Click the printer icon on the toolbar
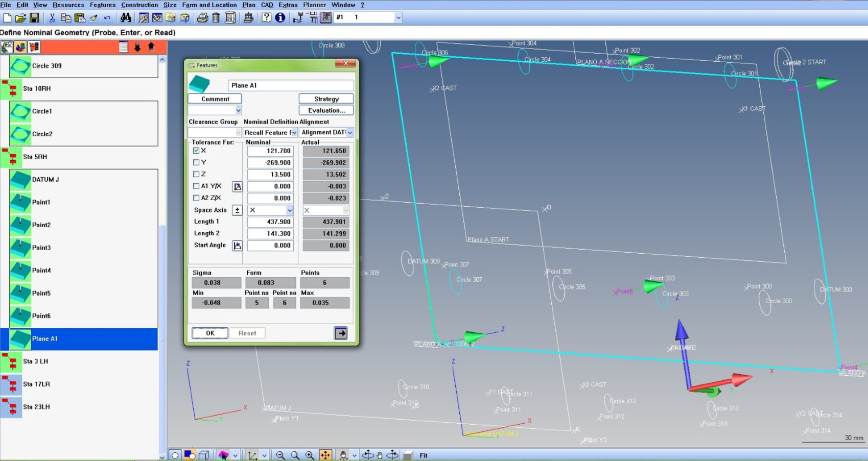 (x=202, y=17)
